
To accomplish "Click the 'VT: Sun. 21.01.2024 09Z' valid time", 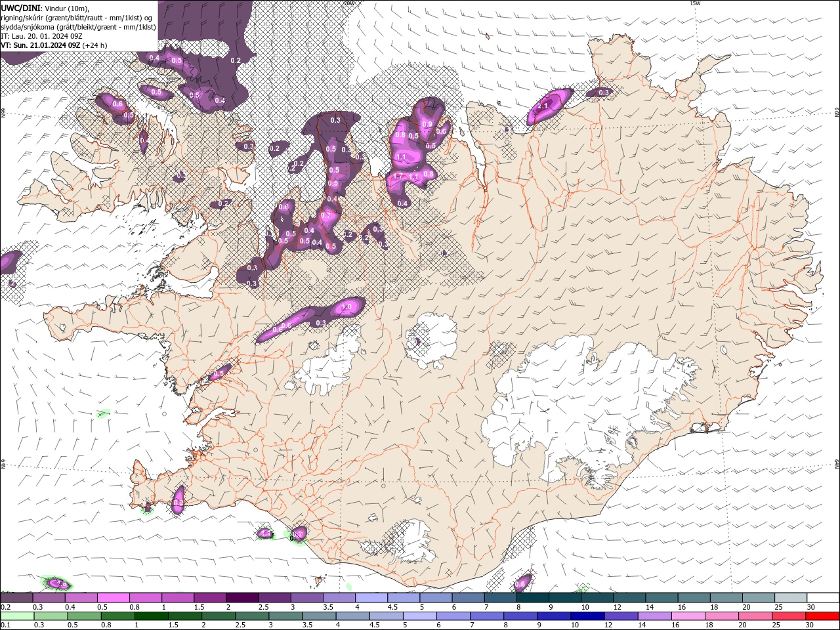I will pos(41,45).
